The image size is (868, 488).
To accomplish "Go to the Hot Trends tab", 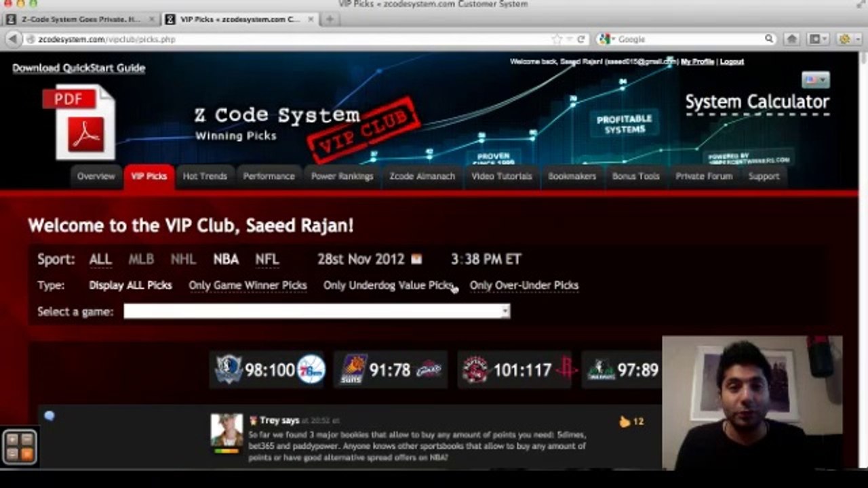I will click(x=205, y=176).
